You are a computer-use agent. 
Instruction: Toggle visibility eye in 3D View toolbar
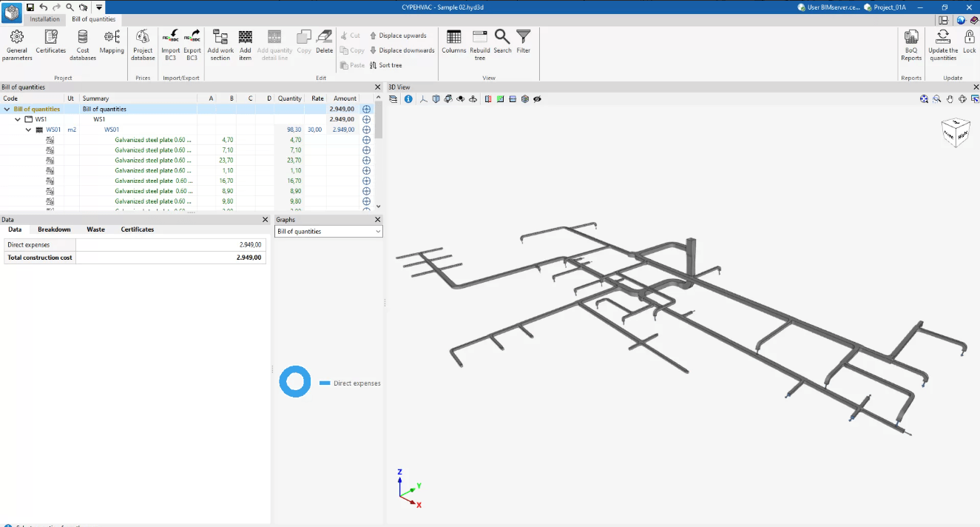tap(538, 98)
